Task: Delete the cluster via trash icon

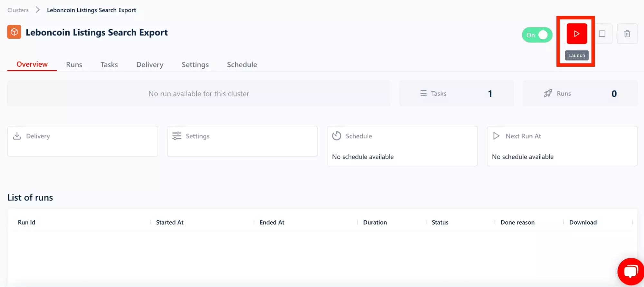Action: click(x=627, y=33)
